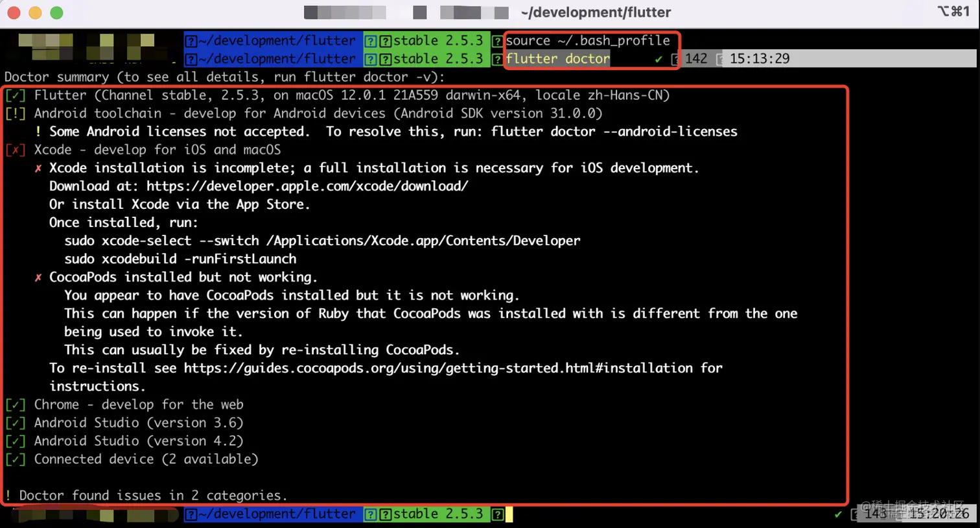Click the [!] marker for Android toolchain
Image resolution: width=980 pixels, height=528 pixels.
point(15,114)
